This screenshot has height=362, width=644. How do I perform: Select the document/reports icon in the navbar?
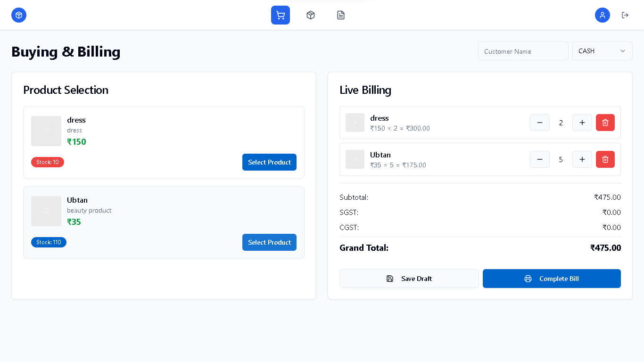tap(341, 15)
